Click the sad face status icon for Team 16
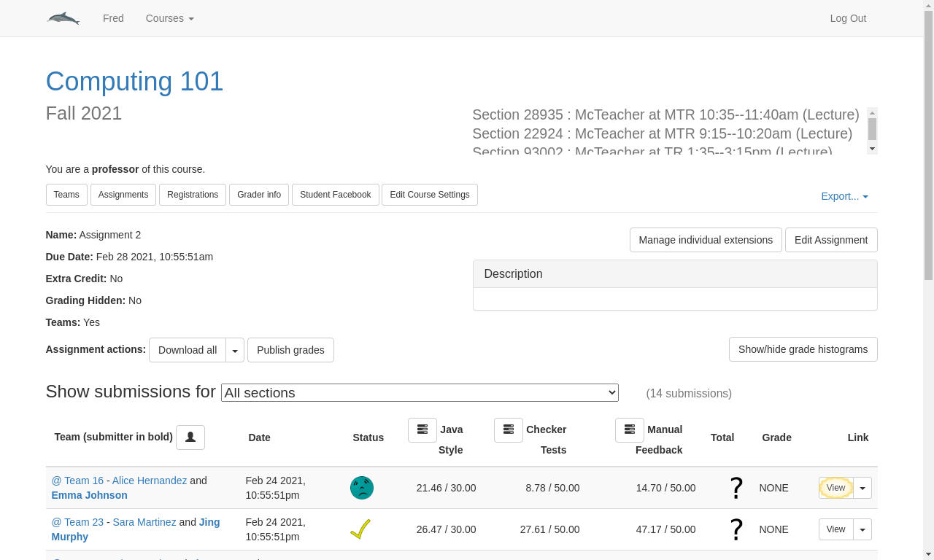The image size is (934, 560). (362, 488)
